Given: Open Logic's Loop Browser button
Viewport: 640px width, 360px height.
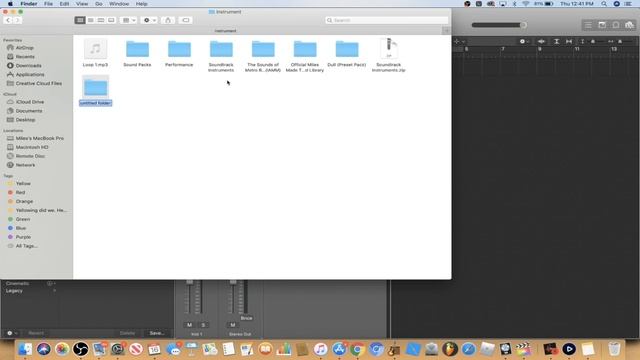Looking at the screenshot, I should click(616, 25).
